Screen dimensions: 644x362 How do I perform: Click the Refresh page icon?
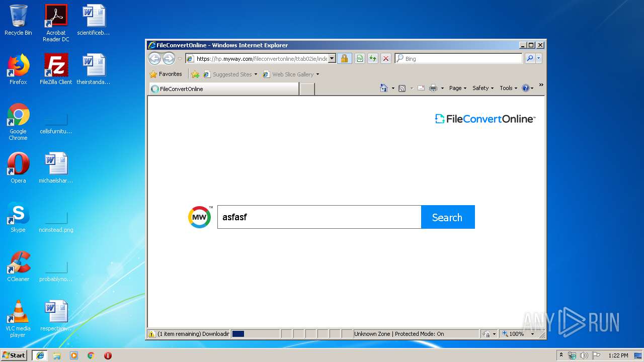tap(373, 59)
